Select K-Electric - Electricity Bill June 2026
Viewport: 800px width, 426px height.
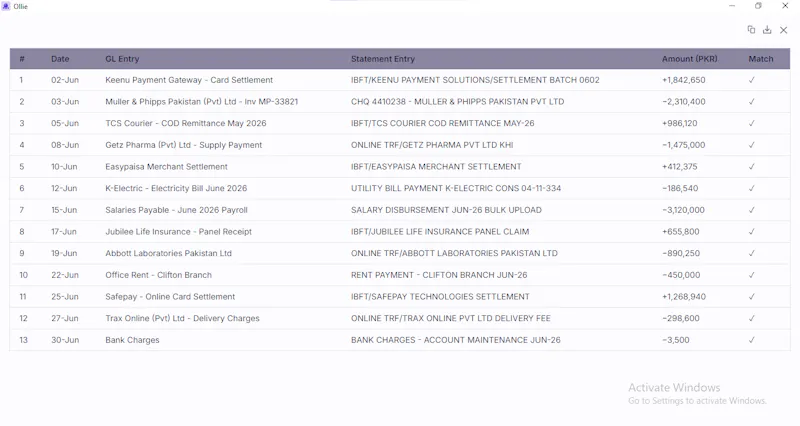(x=176, y=188)
